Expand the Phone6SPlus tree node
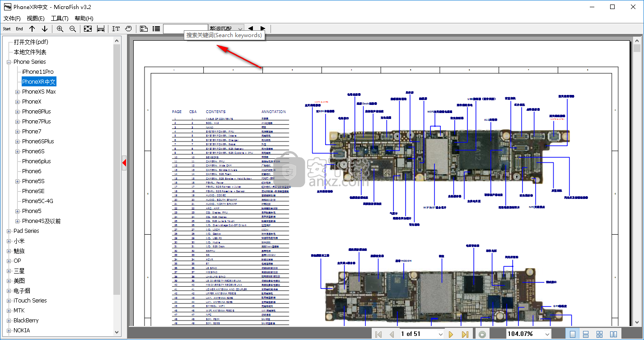 [x=18, y=142]
